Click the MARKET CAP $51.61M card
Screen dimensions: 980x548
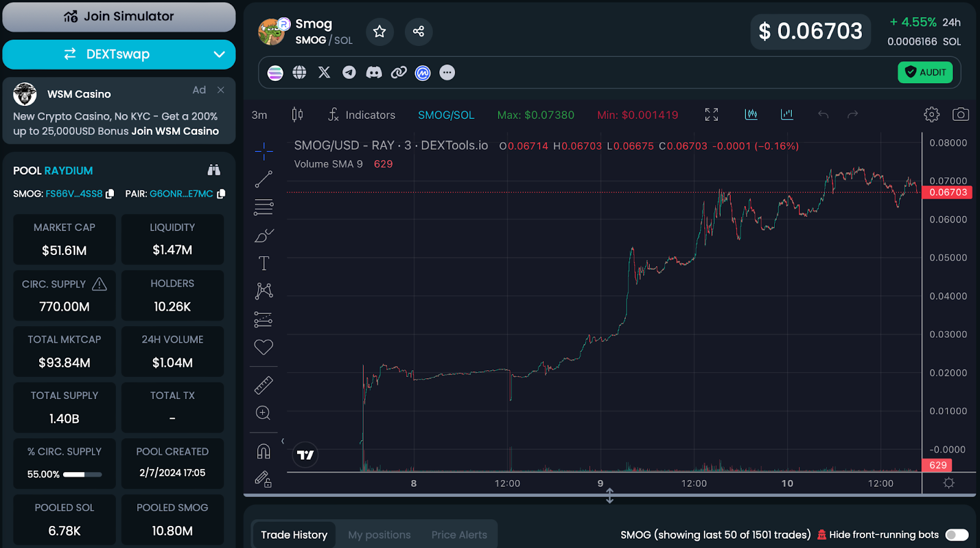[64, 239]
